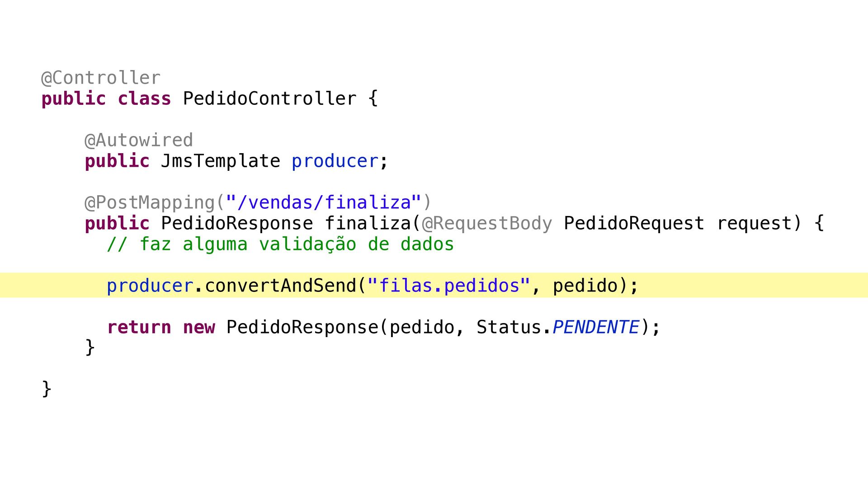Click convertAndSend in the highlighted line
This screenshot has width=868, height=488.
click(x=280, y=286)
